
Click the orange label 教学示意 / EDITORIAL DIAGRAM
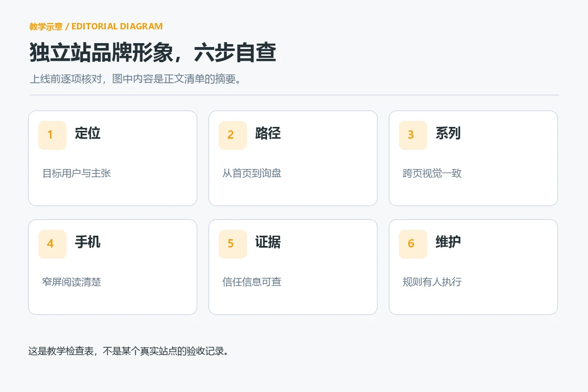[x=96, y=26]
